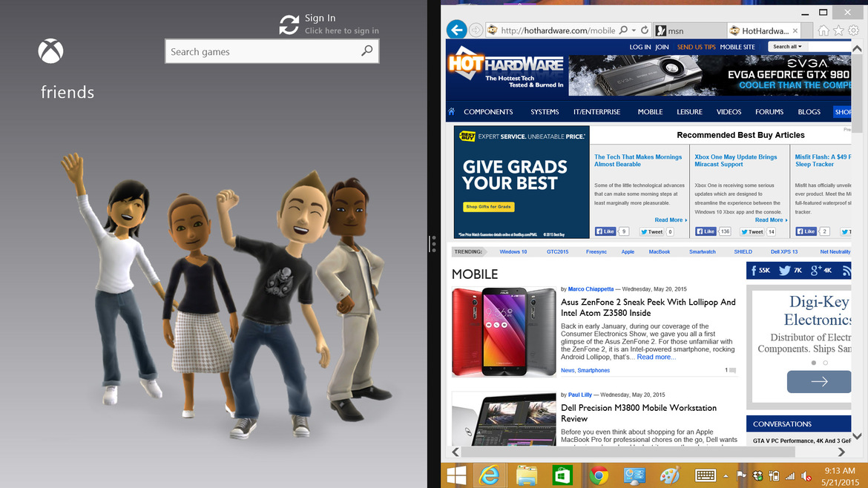Open Control Panel icon in taskbar
This screenshot has width=868, height=488.
click(x=634, y=476)
